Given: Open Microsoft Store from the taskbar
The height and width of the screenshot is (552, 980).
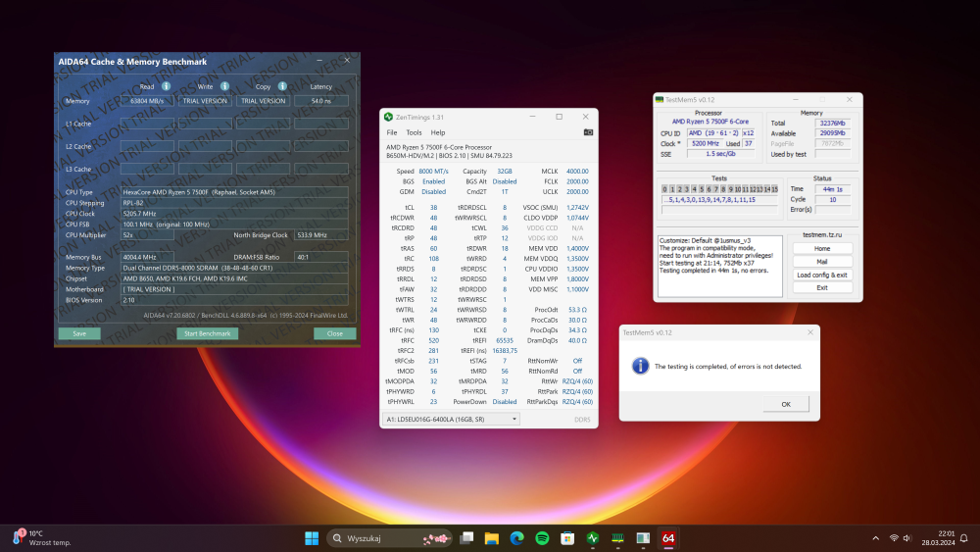Looking at the screenshot, I should (566, 537).
